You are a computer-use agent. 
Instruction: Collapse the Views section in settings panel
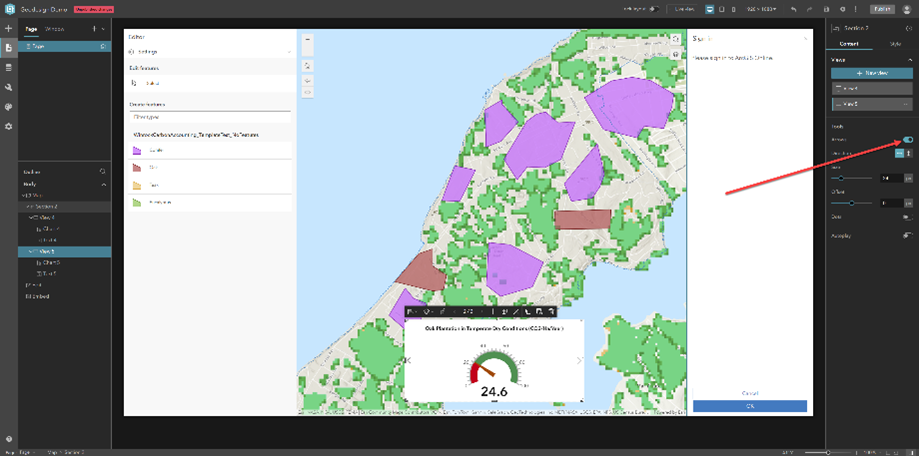[x=910, y=60]
